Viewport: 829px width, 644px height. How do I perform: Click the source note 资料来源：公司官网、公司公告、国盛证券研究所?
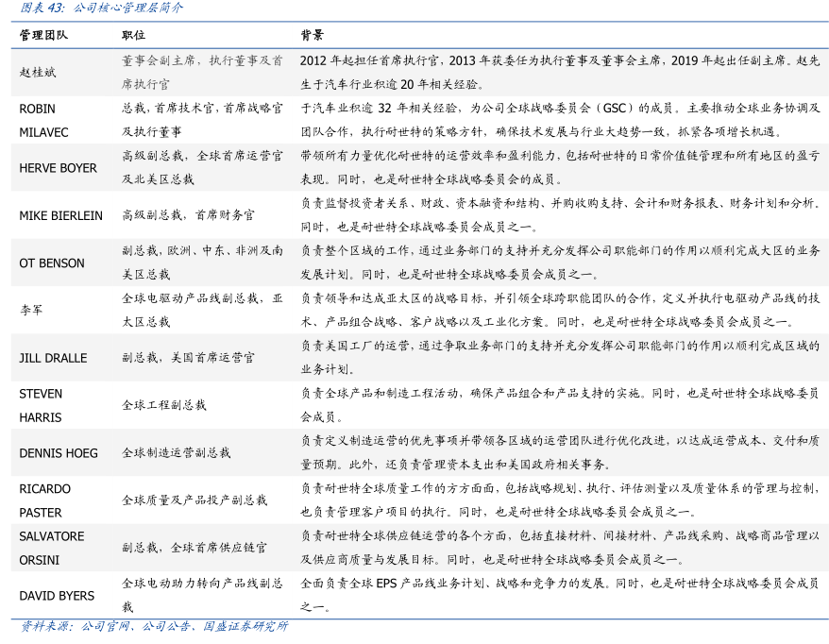tap(154, 627)
